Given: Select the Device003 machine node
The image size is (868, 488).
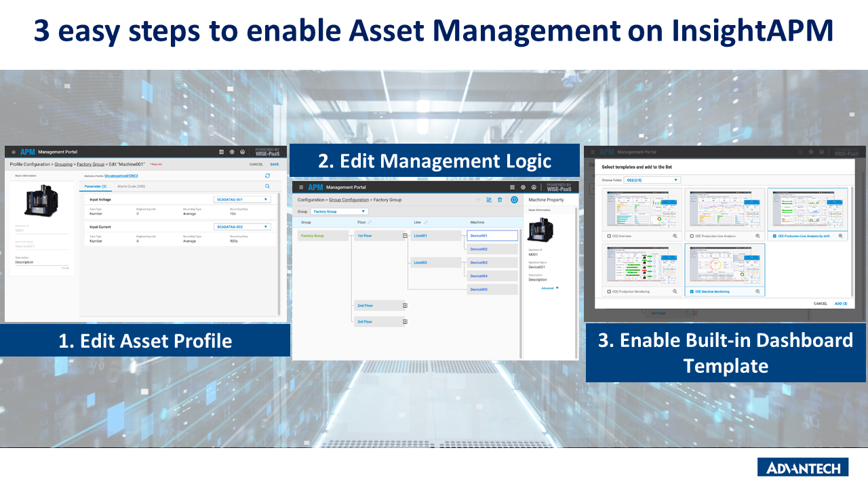Looking at the screenshot, I should click(492, 262).
